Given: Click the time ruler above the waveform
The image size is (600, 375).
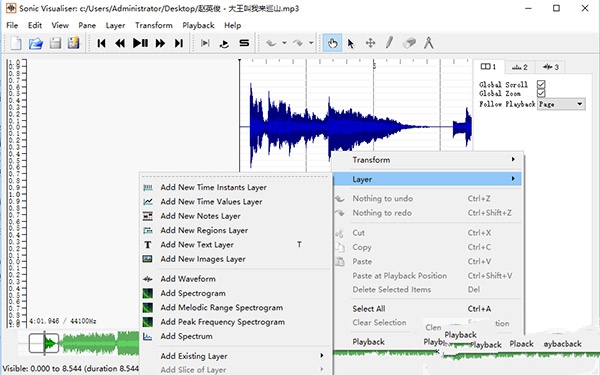Looking at the screenshot, I should pyautogui.click(x=356, y=62).
